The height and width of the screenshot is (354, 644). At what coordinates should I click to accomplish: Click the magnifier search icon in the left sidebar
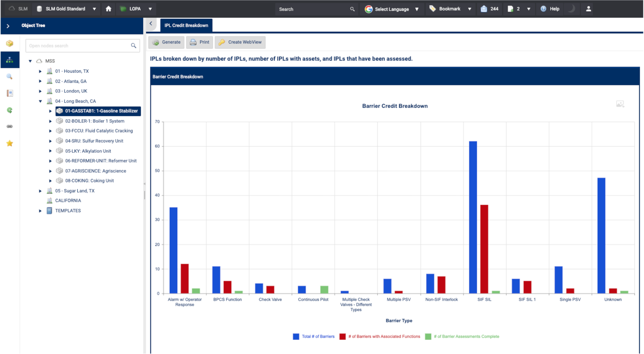pyautogui.click(x=10, y=76)
